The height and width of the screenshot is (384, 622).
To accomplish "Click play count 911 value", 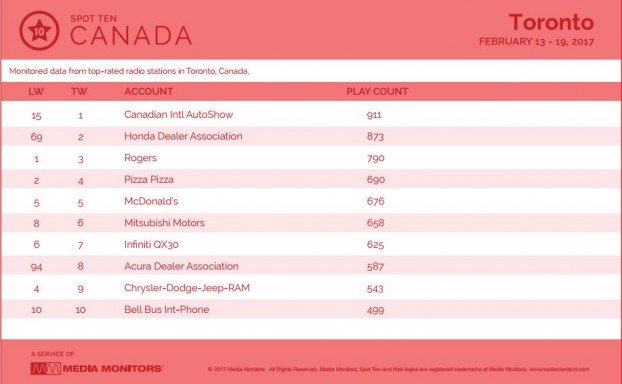I will tap(374, 115).
